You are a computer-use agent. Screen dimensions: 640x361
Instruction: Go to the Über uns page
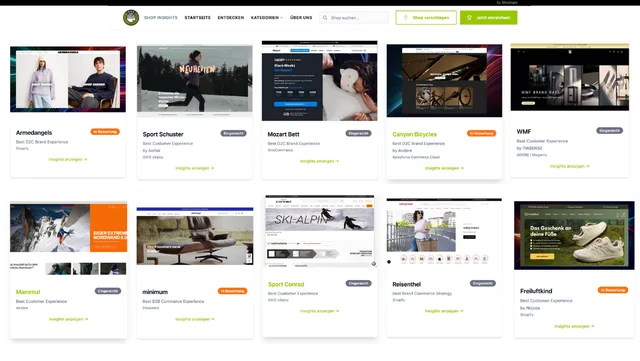pos(301,18)
